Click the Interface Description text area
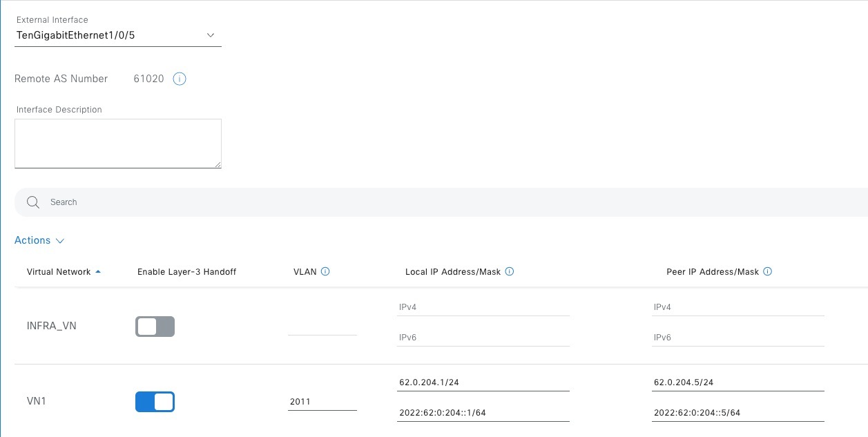Screen dimensions: 868x437 click(117, 143)
